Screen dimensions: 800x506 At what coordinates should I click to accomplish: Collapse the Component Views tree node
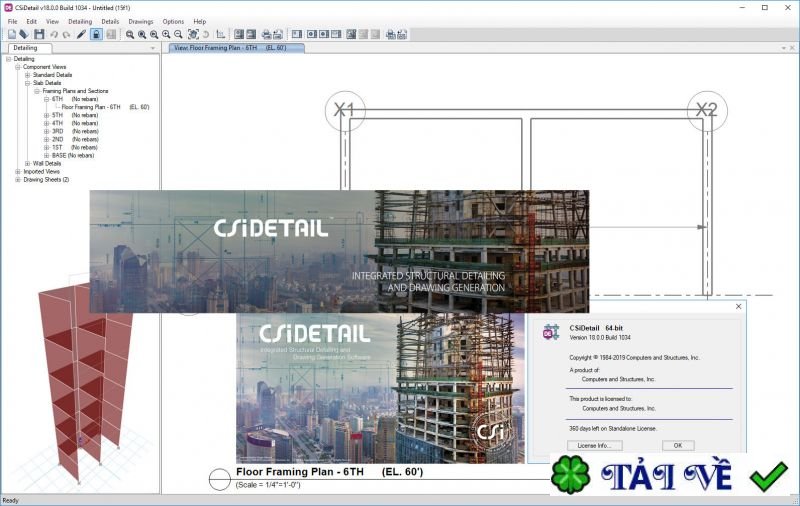(x=18, y=67)
